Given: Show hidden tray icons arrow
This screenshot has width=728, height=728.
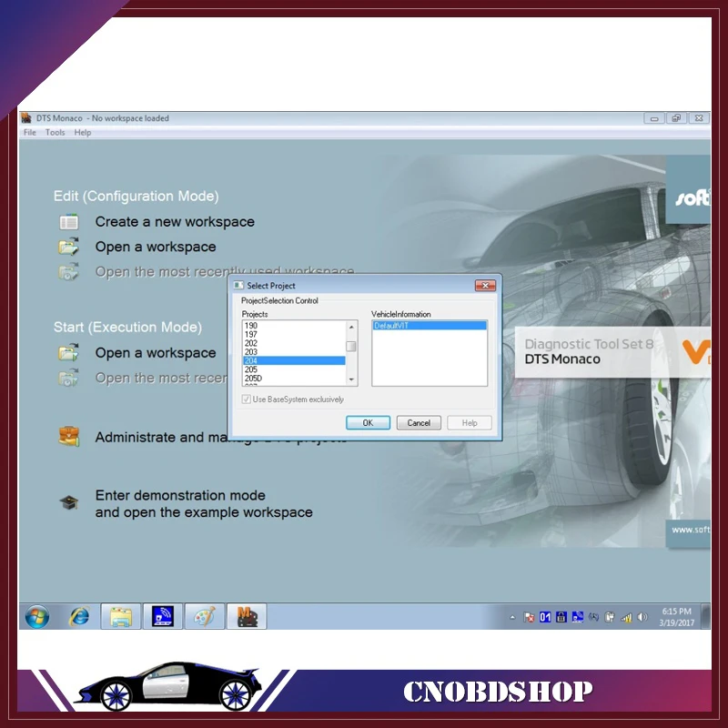Looking at the screenshot, I should pyautogui.click(x=512, y=618).
